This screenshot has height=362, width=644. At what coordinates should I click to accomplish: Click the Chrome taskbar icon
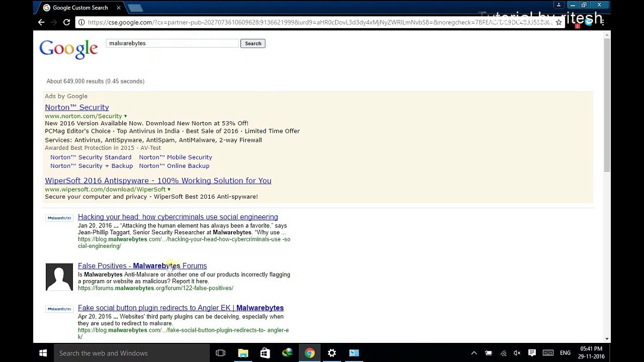coord(309,353)
